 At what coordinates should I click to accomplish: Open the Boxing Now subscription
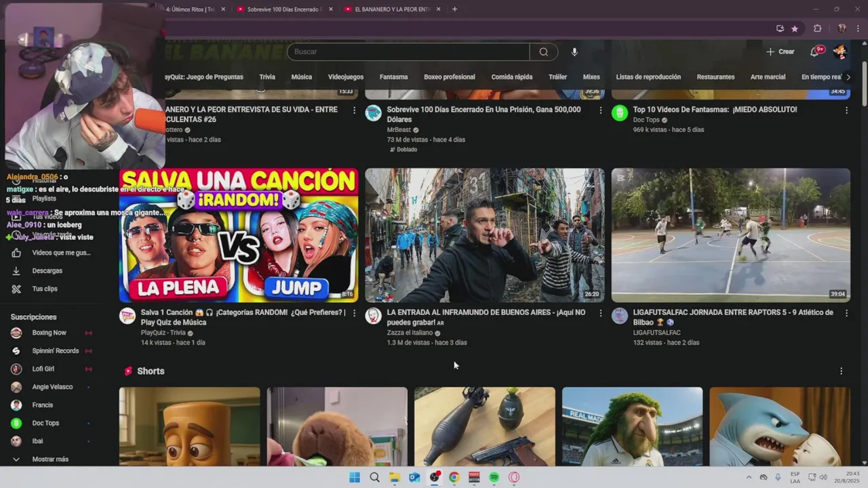(50, 333)
